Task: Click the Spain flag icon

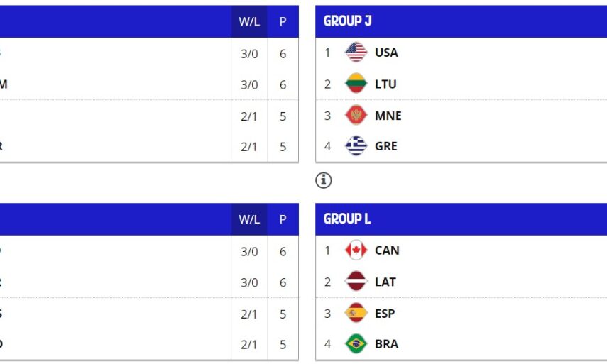Action: pyautogui.click(x=356, y=313)
